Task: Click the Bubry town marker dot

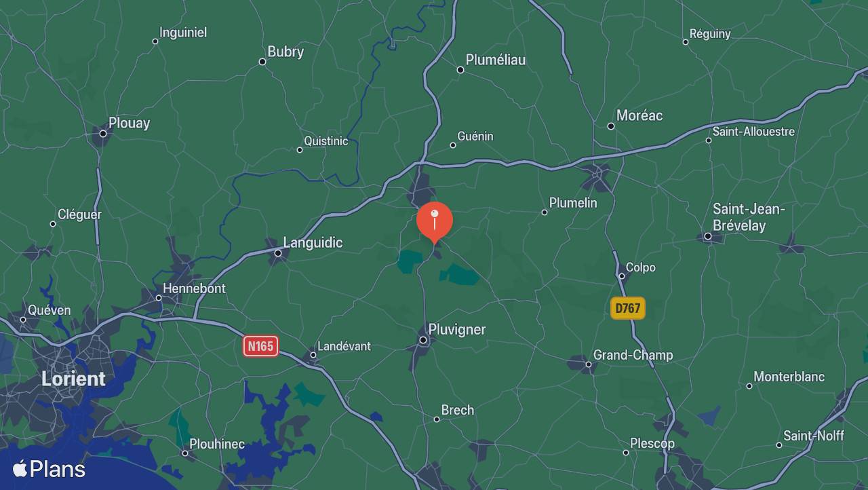Action: point(262,62)
